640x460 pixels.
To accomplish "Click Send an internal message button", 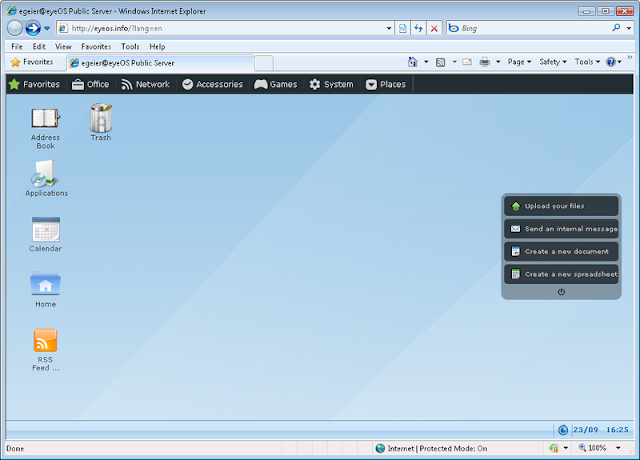I will click(561, 229).
